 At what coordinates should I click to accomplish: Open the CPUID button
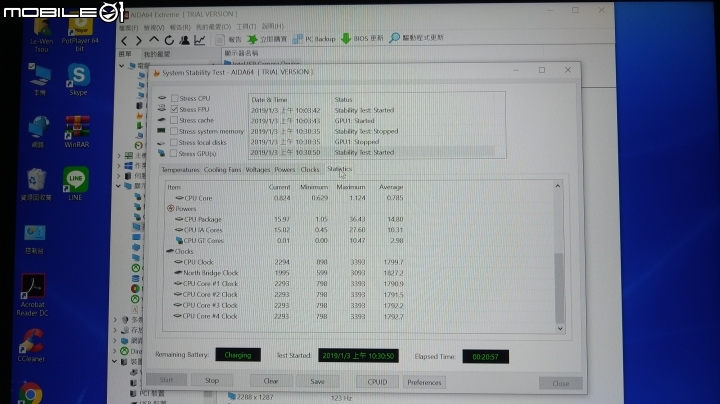pos(377,382)
